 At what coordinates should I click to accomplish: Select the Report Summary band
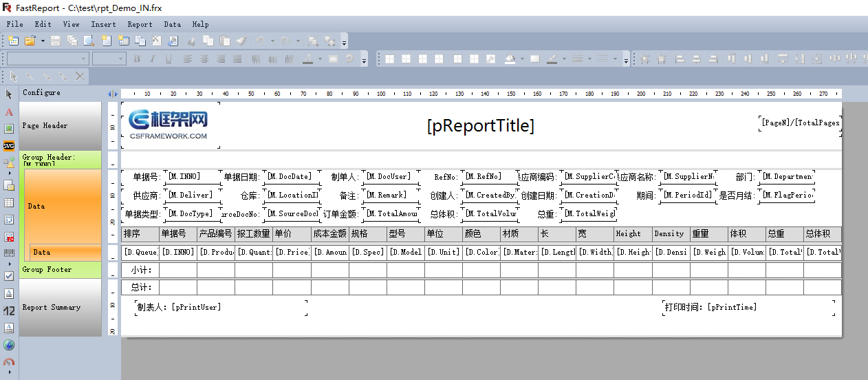[61, 307]
